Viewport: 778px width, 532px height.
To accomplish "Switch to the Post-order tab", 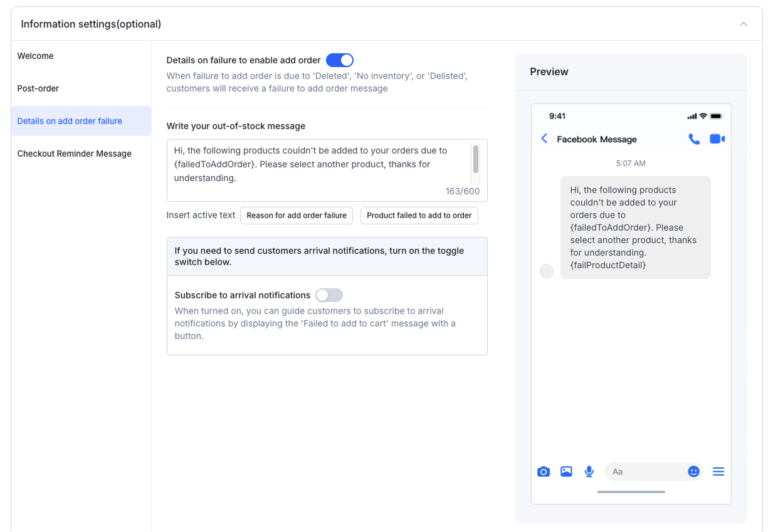I will [x=38, y=88].
